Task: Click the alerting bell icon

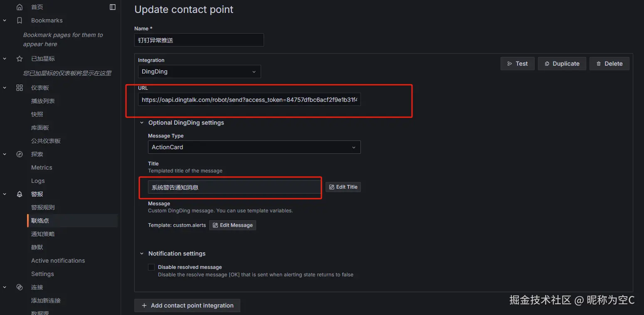Action: pos(20,194)
